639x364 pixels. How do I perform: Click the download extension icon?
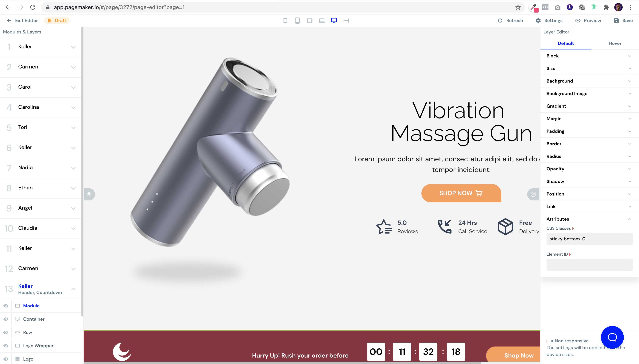(x=570, y=7)
